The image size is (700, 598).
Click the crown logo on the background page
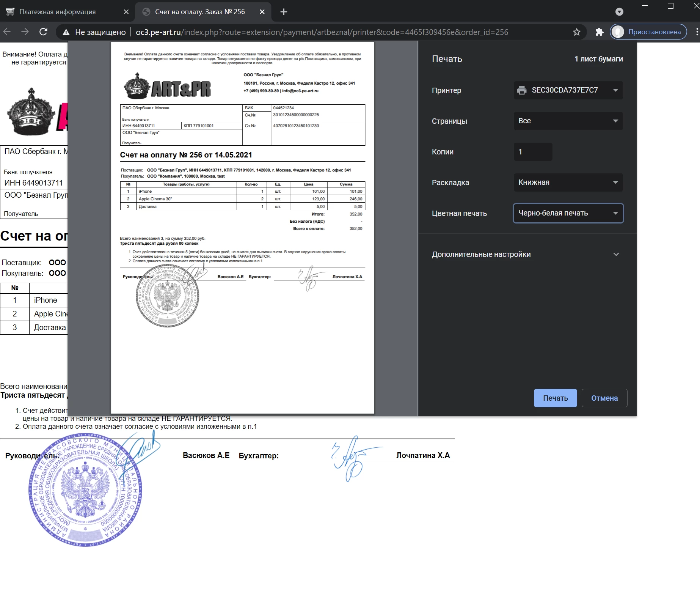pos(31,112)
